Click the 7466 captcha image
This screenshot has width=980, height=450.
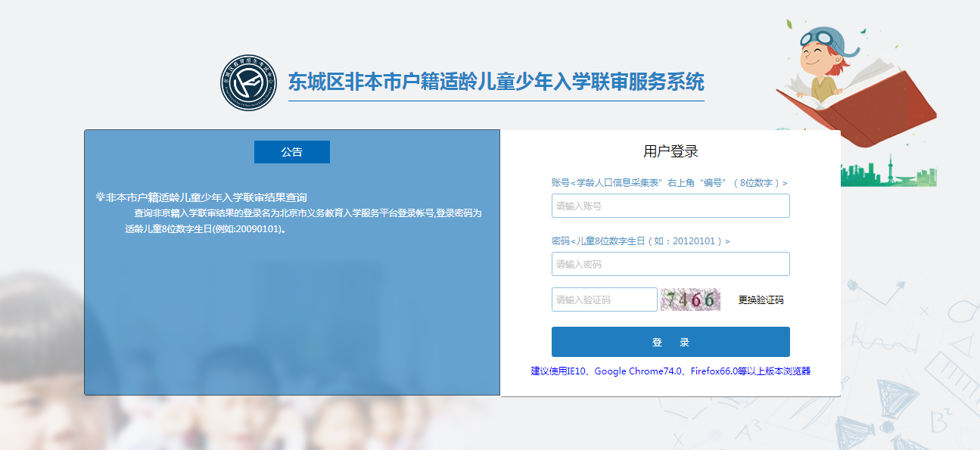click(x=689, y=299)
